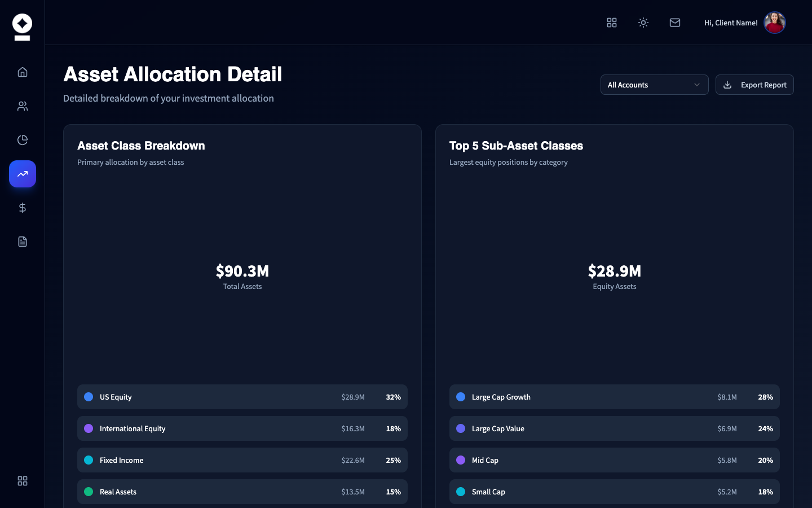
Task: Select the Large Cap Growth row
Action: click(x=615, y=397)
